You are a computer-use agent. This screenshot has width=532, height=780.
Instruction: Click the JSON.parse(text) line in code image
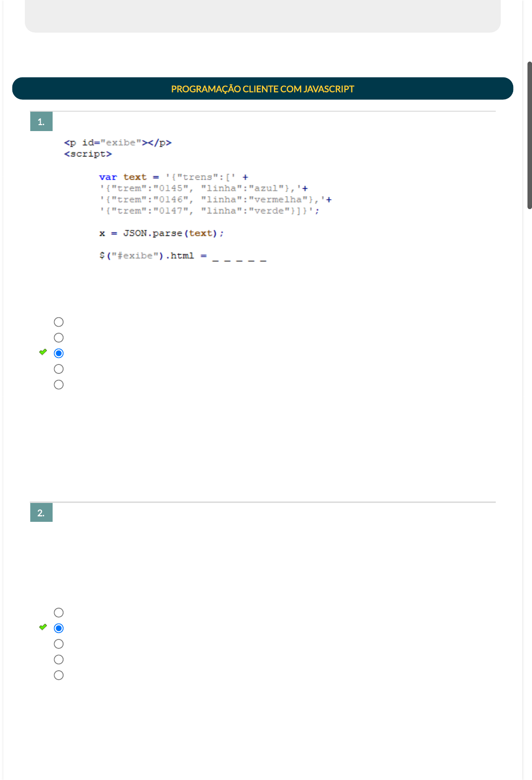(x=161, y=233)
